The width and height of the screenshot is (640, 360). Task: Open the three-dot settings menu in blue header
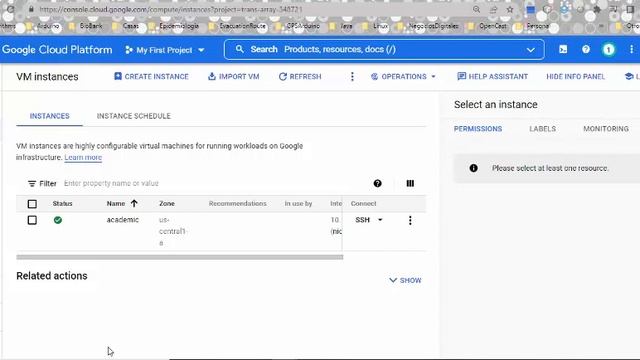coord(631,49)
